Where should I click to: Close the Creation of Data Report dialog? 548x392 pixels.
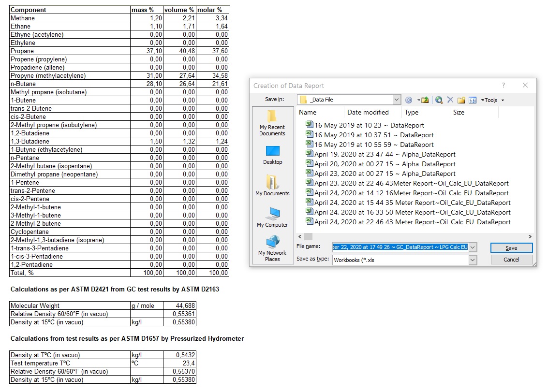click(x=525, y=85)
